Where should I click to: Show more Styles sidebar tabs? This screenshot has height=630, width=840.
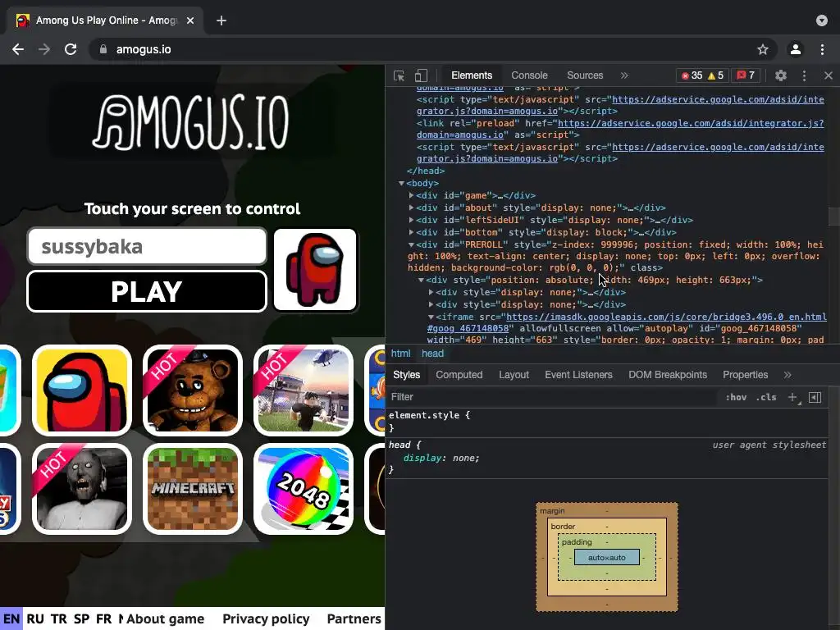point(787,375)
